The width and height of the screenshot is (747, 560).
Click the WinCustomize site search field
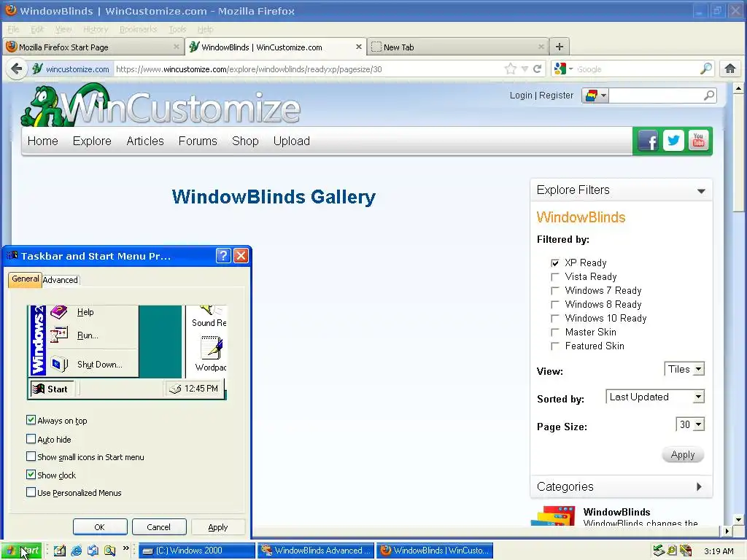656,96
